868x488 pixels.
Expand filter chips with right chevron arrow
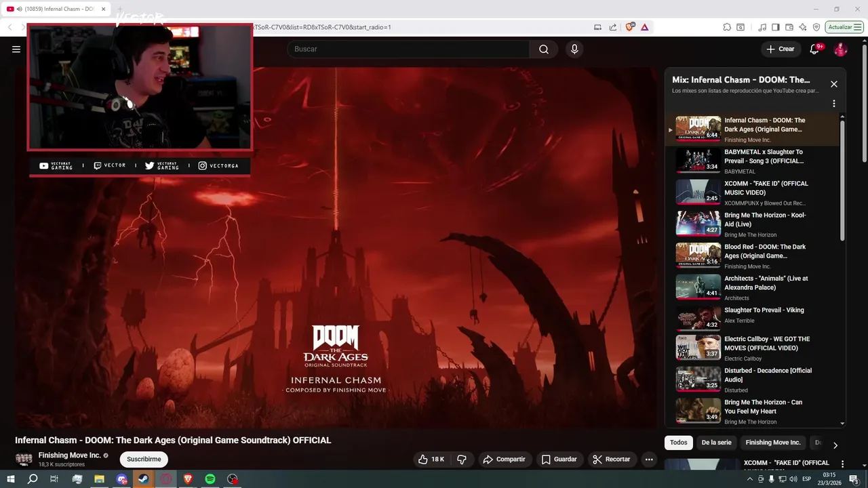pos(835,445)
